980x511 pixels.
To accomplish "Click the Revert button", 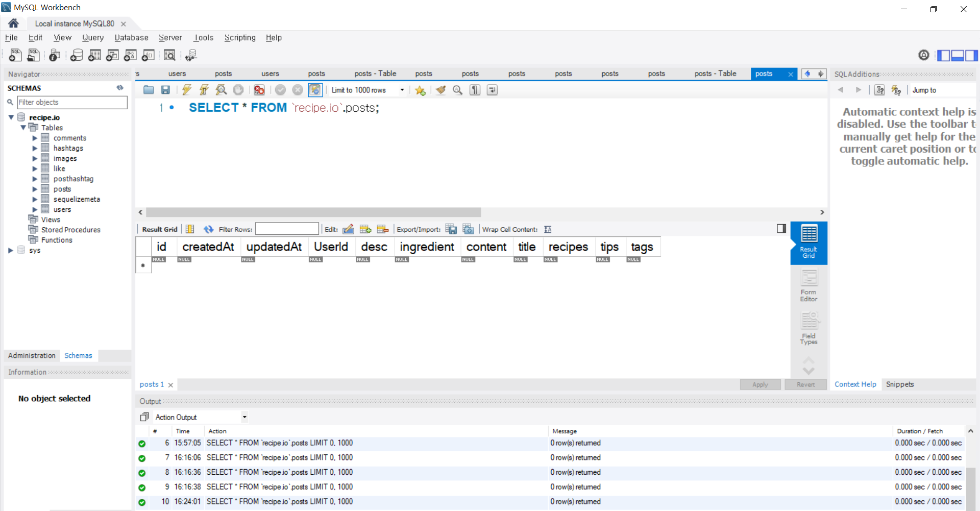I will coord(805,384).
